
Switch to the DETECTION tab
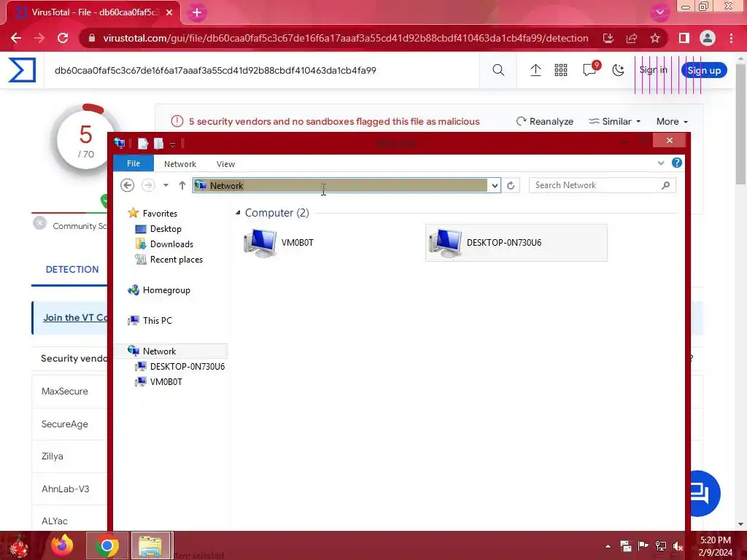click(72, 270)
